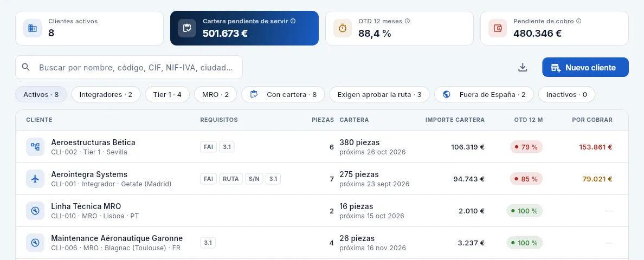Click the Aeroestructuras Bética hierarchy icon

click(35, 147)
